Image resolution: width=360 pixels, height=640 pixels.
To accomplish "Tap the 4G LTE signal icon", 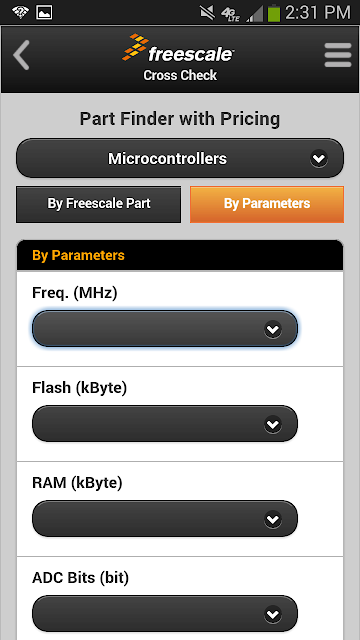I will pos(231,13).
